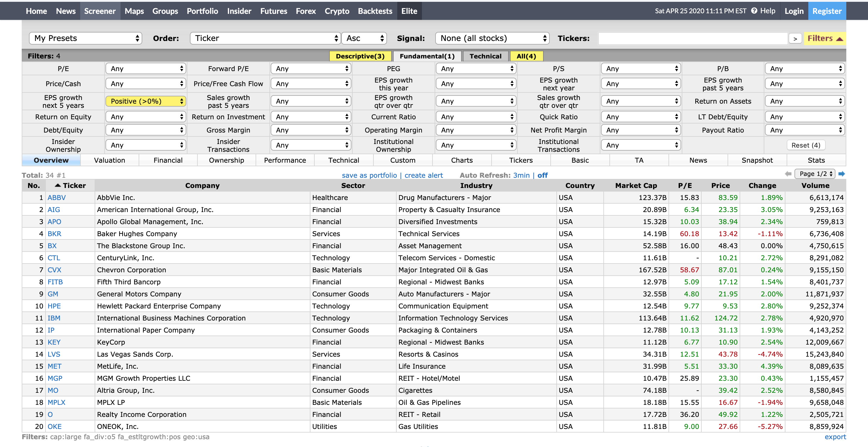This screenshot has height=447, width=868.
Task: Switch to the Descriptive(3) filter tab
Action: (360, 56)
